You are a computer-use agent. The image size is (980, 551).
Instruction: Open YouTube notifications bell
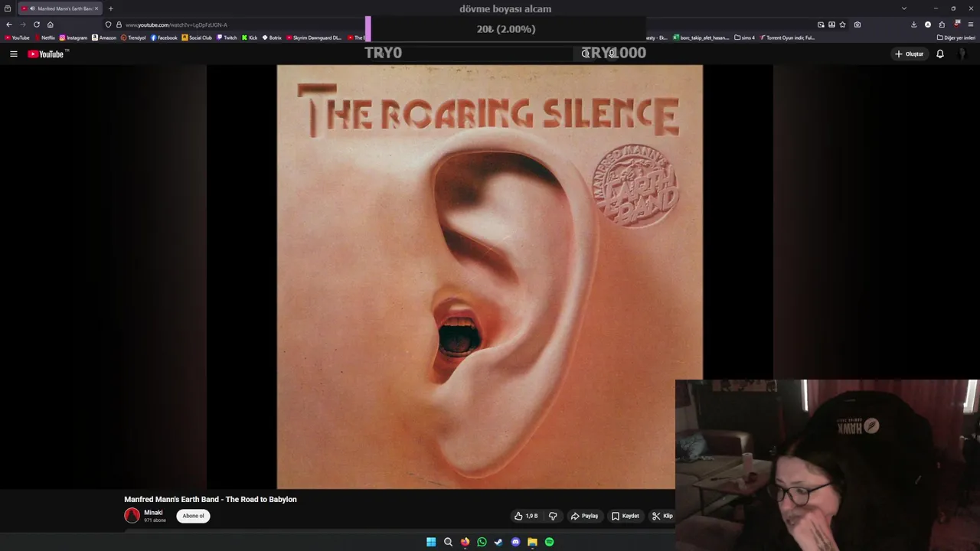pyautogui.click(x=940, y=54)
